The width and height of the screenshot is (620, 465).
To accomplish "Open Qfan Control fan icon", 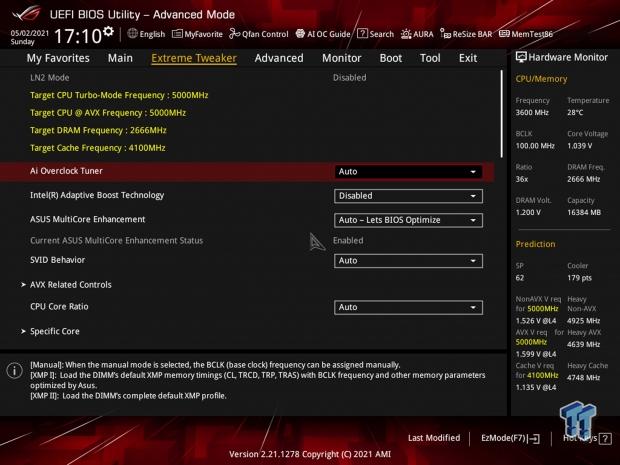I will (x=234, y=34).
